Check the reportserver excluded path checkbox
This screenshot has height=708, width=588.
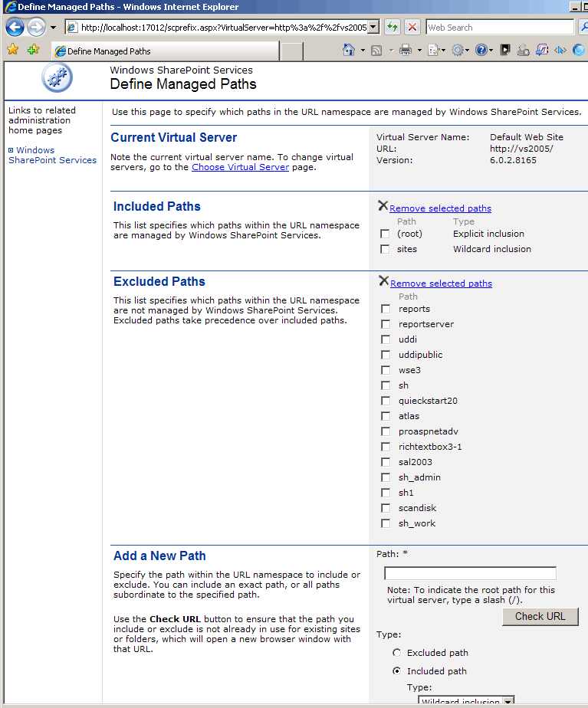(x=386, y=324)
